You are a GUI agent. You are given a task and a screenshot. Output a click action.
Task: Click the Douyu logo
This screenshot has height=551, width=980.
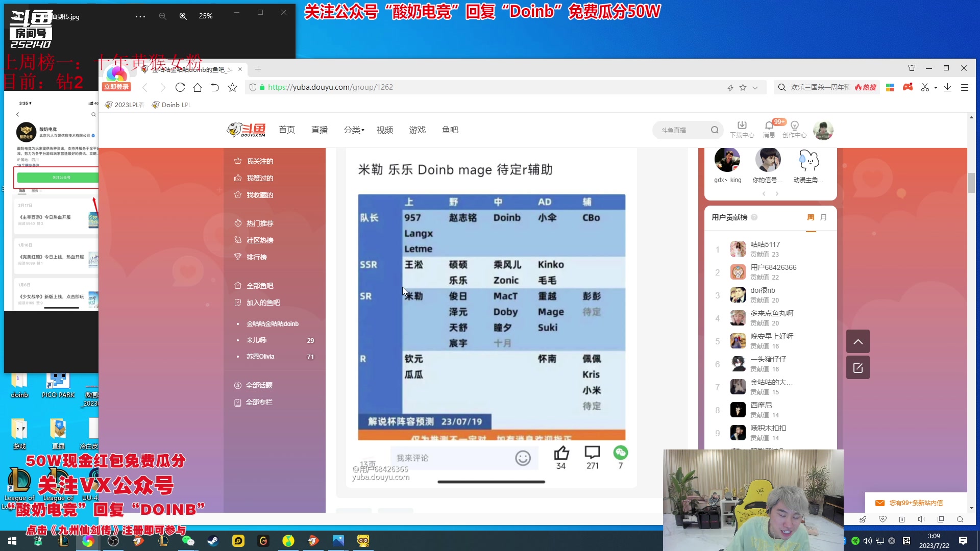pyautogui.click(x=246, y=130)
